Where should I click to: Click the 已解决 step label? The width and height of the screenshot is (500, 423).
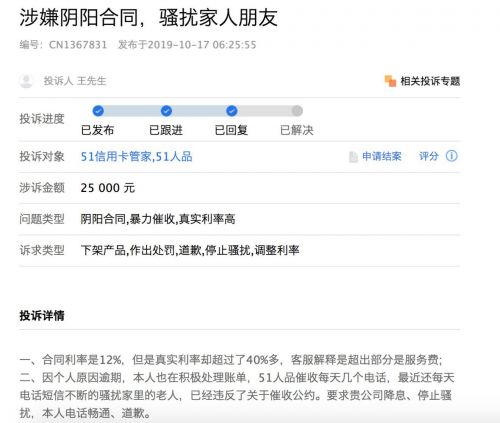coord(297,130)
